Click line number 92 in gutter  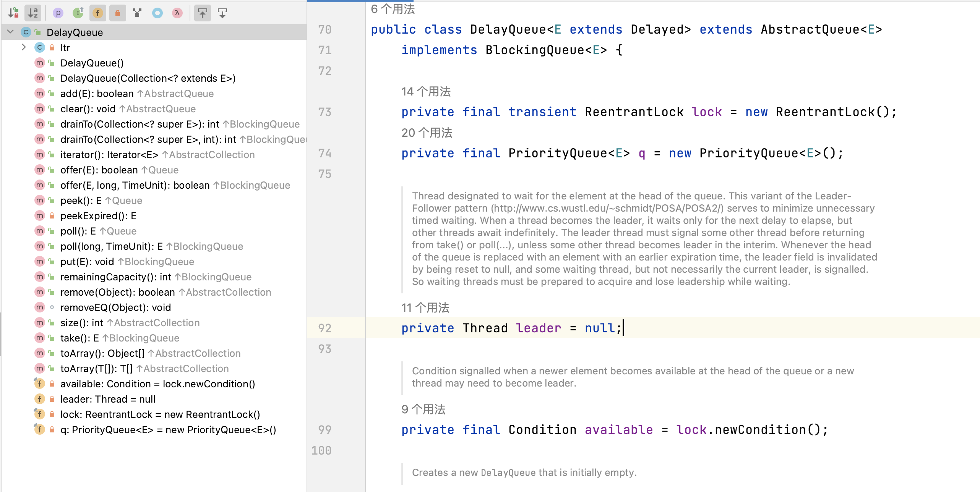(x=325, y=328)
